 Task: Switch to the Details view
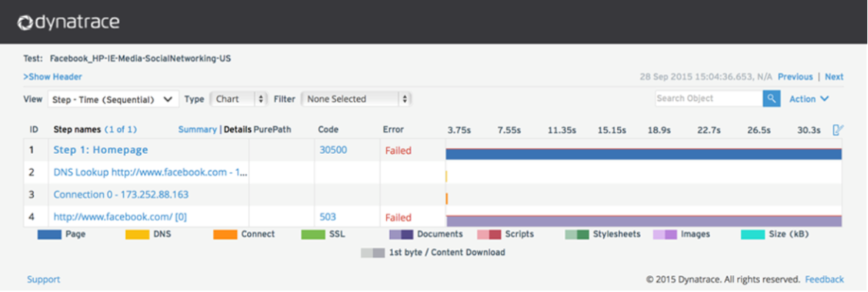coord(238,129)
